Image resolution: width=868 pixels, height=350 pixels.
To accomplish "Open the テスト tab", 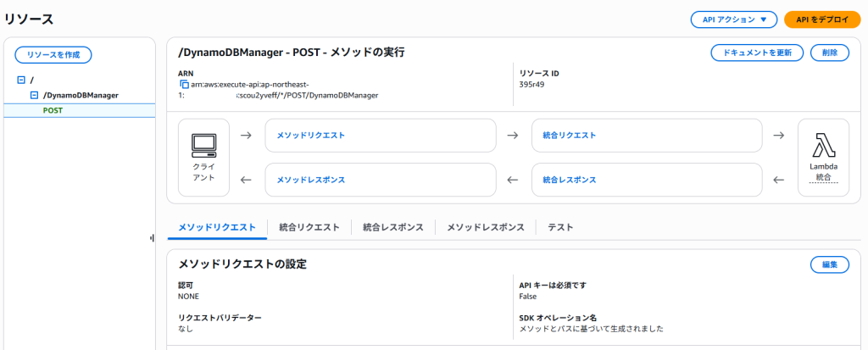I will (x=560, y=227).
